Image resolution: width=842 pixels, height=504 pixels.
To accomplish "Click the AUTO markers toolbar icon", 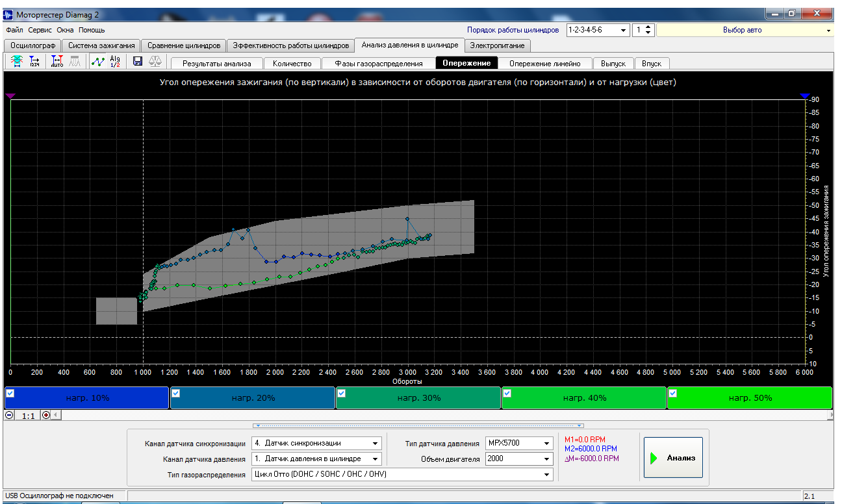I will 57,62.
